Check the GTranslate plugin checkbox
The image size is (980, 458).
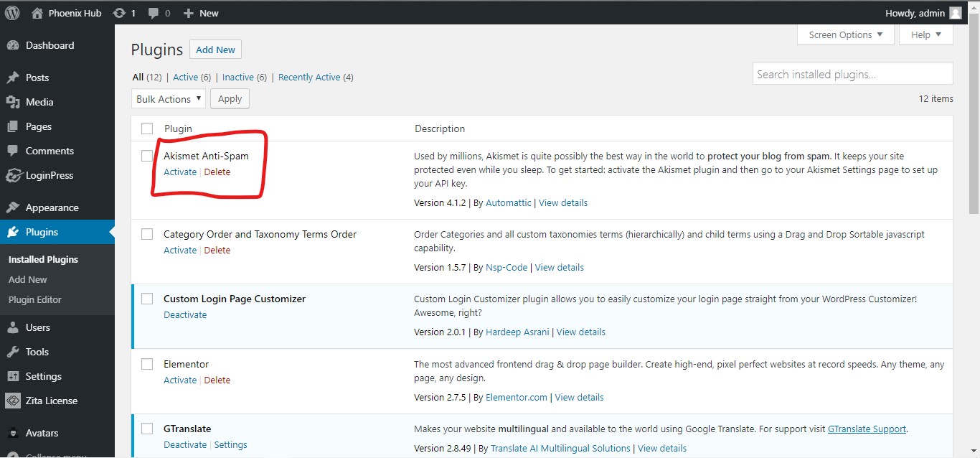coord(147,429)
